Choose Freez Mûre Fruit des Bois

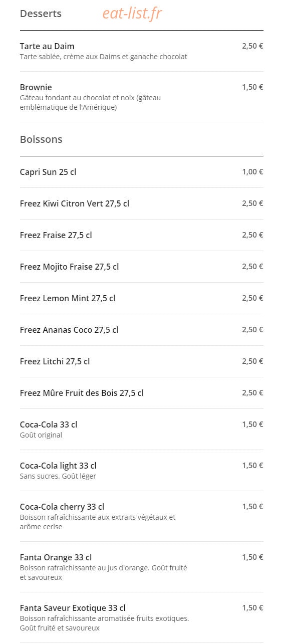point(141,393)
